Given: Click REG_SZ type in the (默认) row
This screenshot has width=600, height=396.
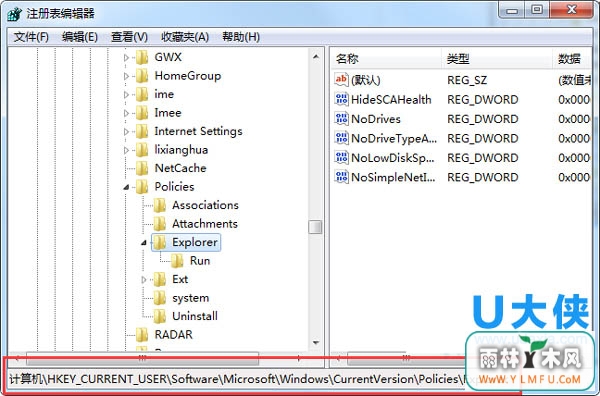Looking at the screenshot, I should pos(467,80).
